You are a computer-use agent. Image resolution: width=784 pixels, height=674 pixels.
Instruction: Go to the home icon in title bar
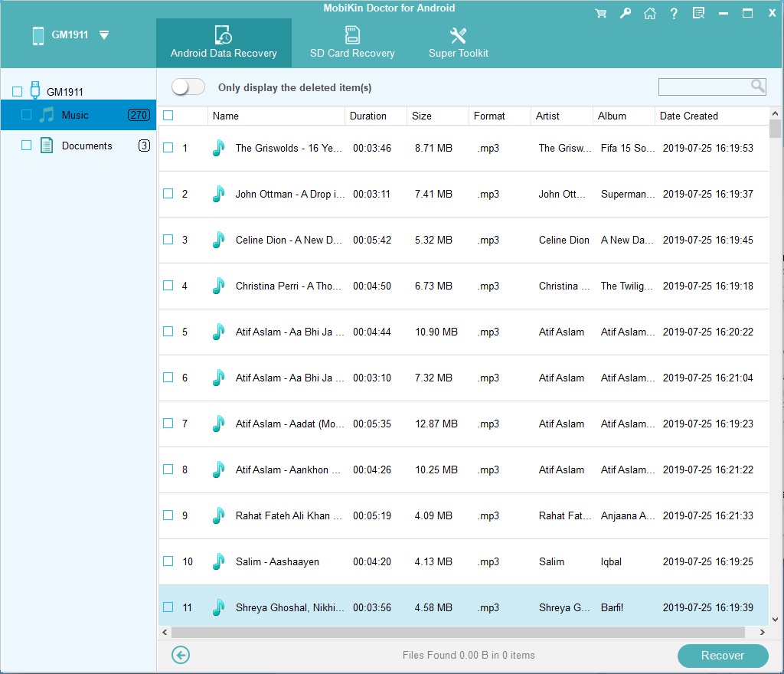coord(649,14)
